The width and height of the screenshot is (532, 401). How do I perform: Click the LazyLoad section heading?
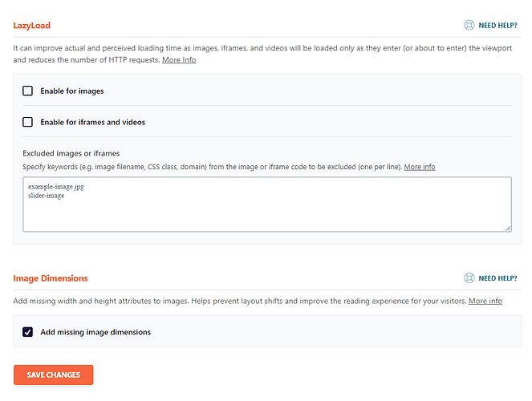(32, 26)
